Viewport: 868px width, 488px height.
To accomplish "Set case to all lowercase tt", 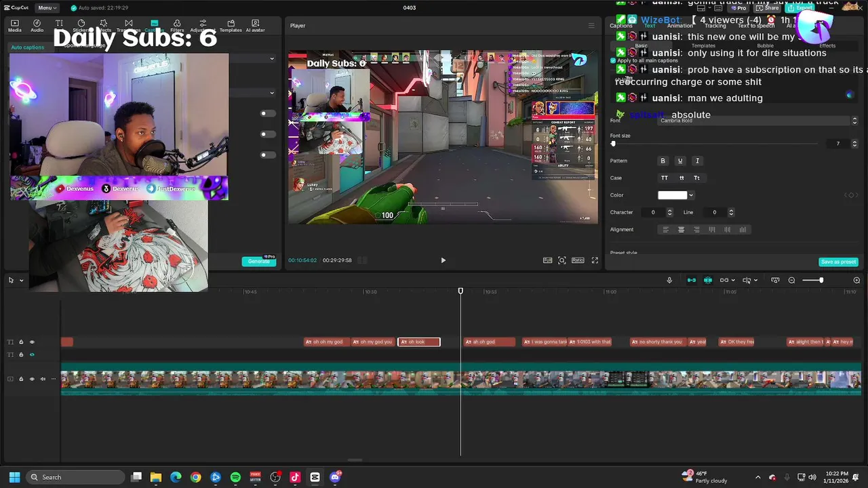I will [681, 178].
